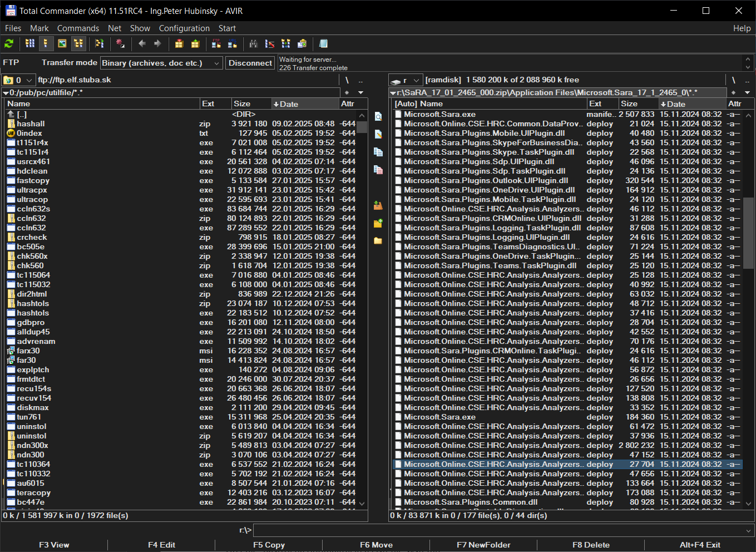Click the magnifier view-file icon between panels
This screenshot has width=756, height=552.
point(378,116)
